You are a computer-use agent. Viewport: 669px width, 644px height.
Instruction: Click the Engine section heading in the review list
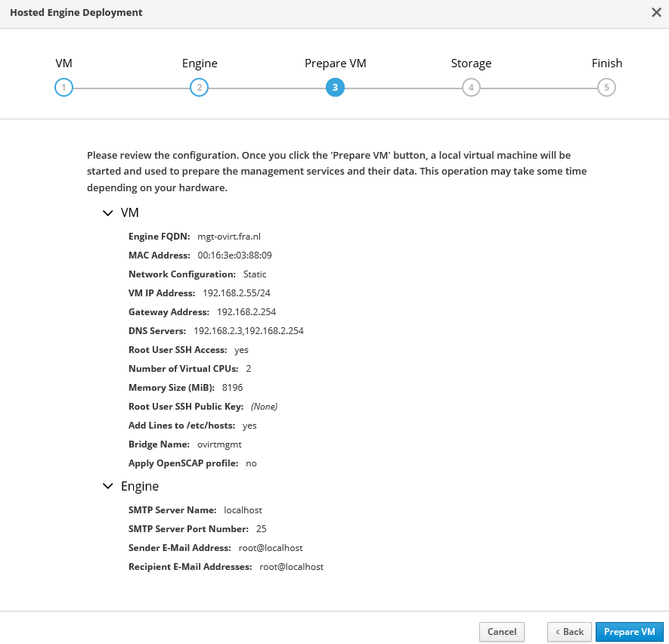140,486
